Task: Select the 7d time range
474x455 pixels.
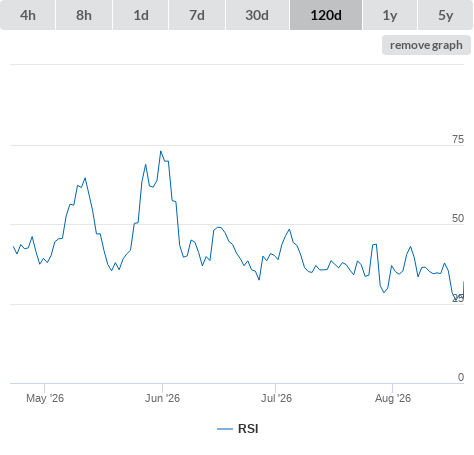Action: click(197, 15)
